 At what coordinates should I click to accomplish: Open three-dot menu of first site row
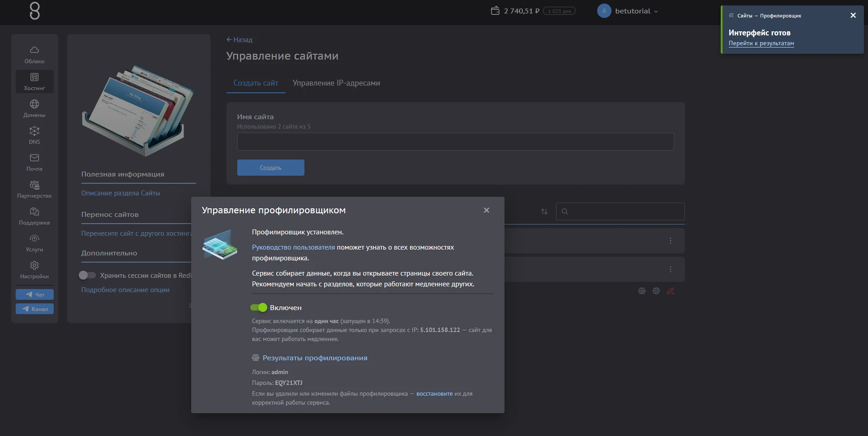click(670, 241)
